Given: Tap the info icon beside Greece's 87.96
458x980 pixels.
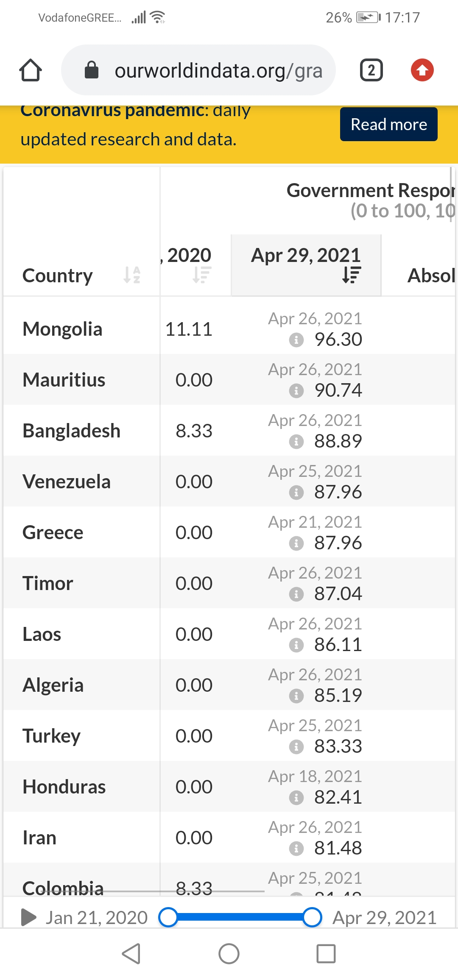Looking at the screenshot, I should pyautogui.click(x=296, y=543).
